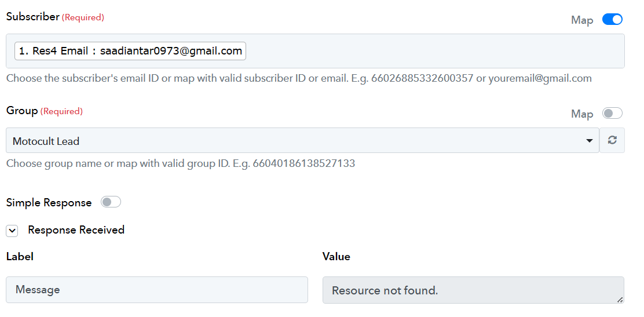The width and height of the screenshot is (644, 317).
Task: Click the Map label beside the Subscriber toggle
Action: click(582, 20)
